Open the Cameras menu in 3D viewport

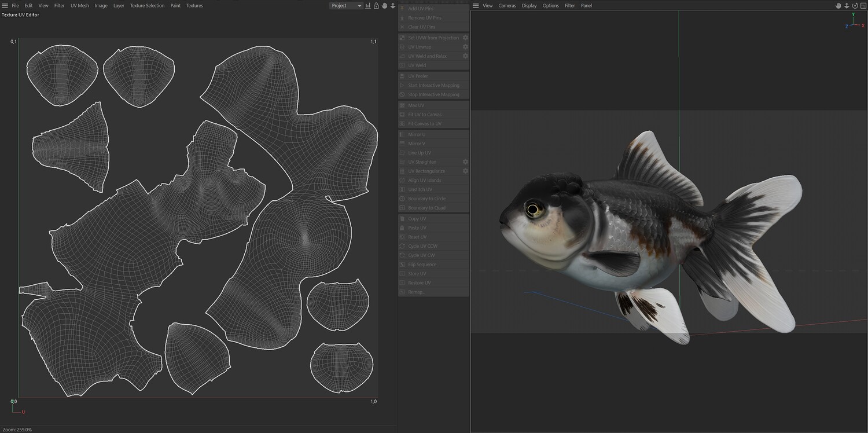[x=507, y=6]
